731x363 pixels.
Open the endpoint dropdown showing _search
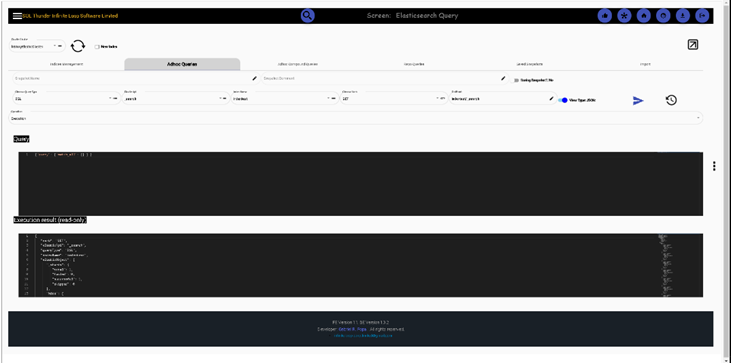pos(176,98)
